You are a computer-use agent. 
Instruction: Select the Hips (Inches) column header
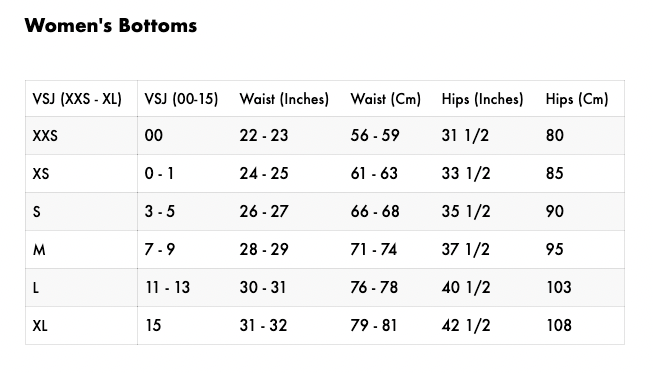click(x=482, y=99)
